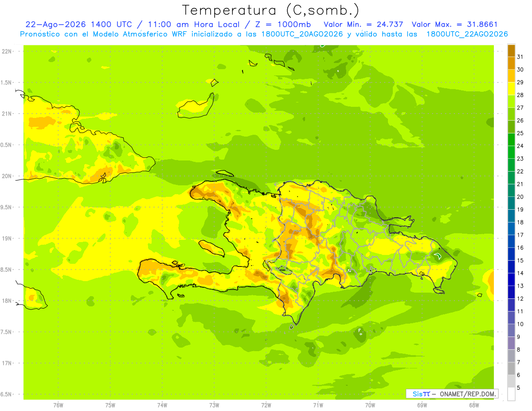532x411 pixels.
Task: Pick the green legend band between 26 and 27
Action: (x=511, y=114)
